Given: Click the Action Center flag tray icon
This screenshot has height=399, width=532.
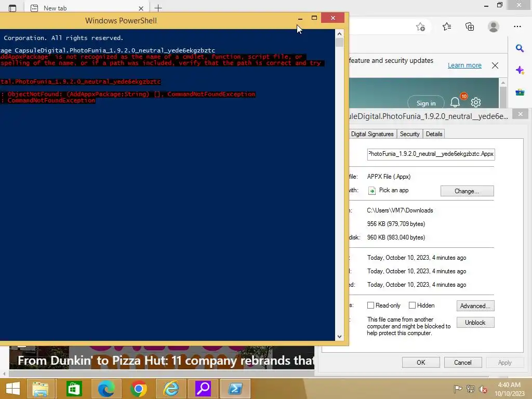Looking at the screenshot, I should 458,389.
